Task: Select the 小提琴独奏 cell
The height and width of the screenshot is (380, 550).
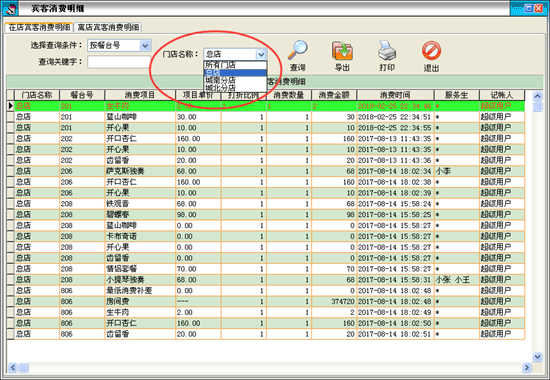Action: click(140, 280)
